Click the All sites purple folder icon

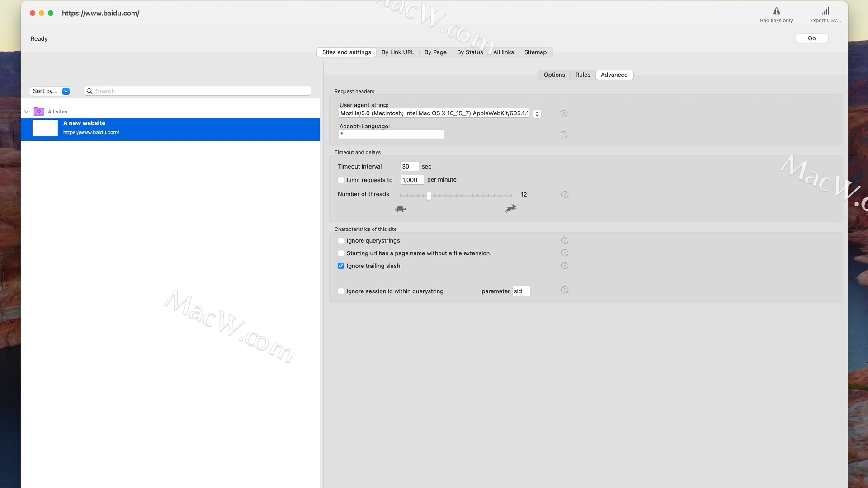39,112
